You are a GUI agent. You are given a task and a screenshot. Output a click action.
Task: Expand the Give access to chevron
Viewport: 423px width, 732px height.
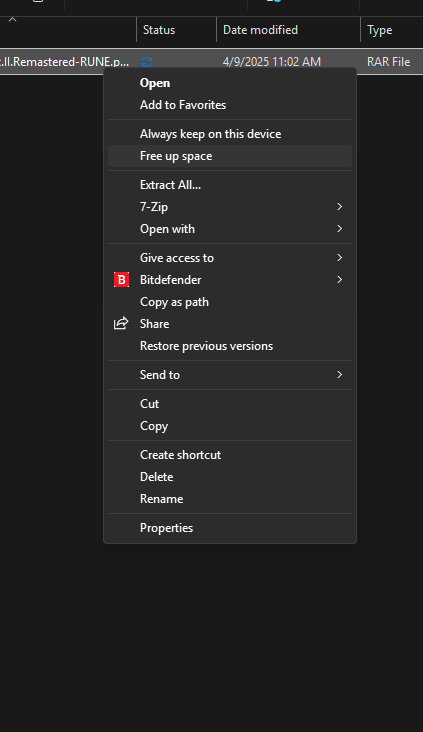tap(339, 257)
